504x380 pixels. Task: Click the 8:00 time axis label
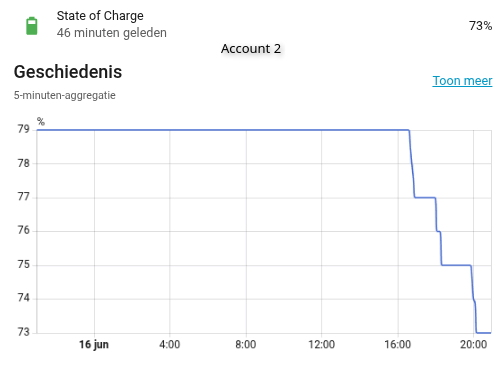coord(246,344)
